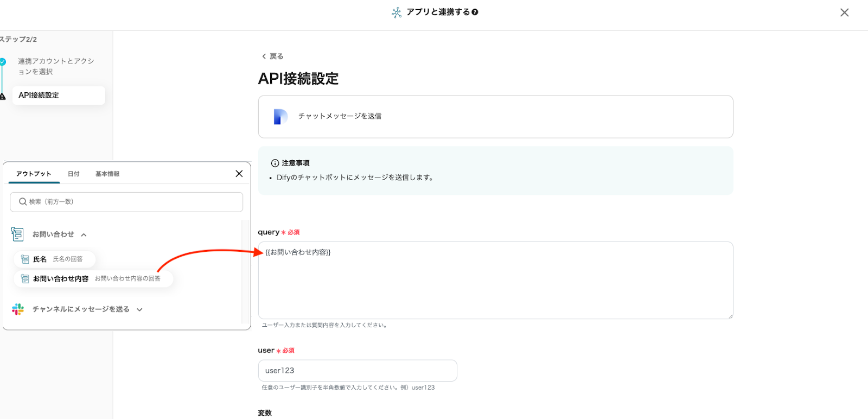Viewport: 868px width, 419px height.
Task: Expand チャンネルにメッセージを送る section
Action: tap(139, 310)
